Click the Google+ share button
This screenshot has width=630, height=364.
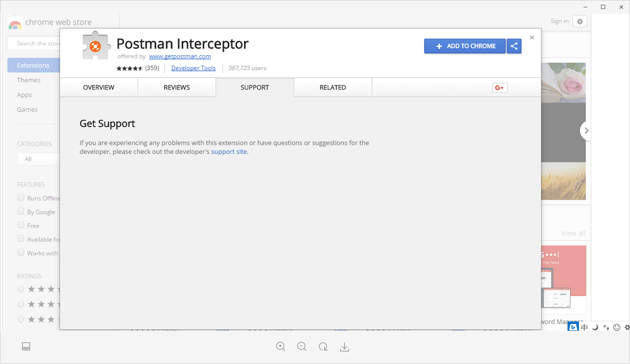pos(499,87)
